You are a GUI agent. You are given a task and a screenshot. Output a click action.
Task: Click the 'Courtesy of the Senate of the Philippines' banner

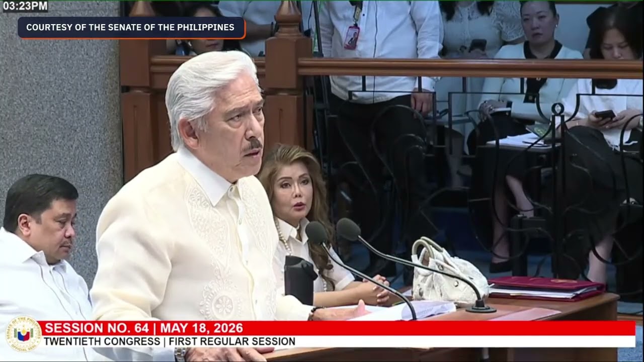pos(131,28)
